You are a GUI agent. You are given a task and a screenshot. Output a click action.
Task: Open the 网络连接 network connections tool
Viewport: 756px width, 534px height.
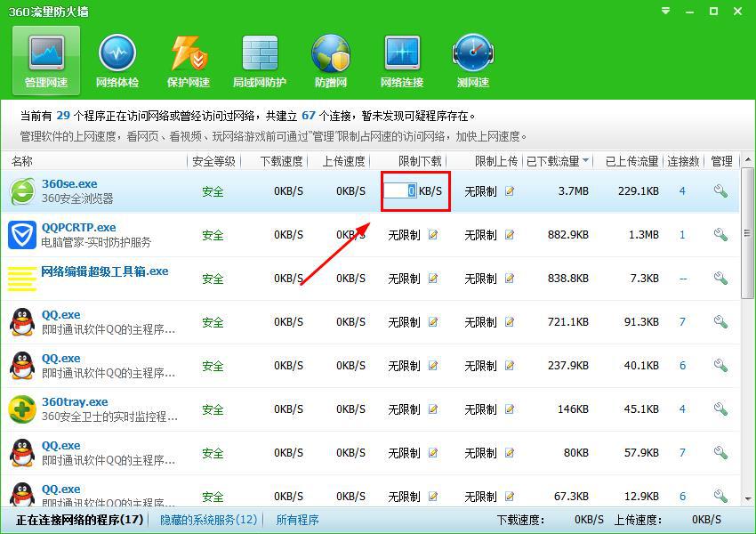pos(402,61)
